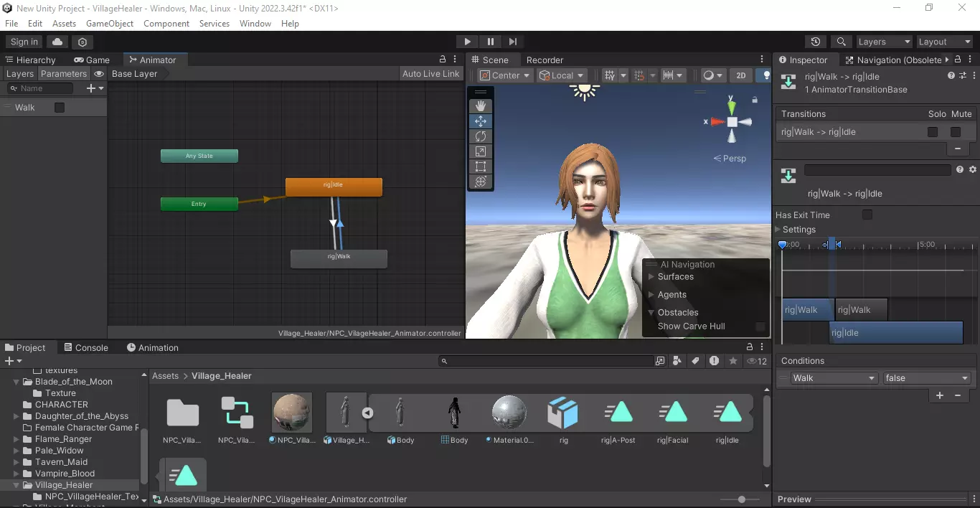Start Play mode with the Play button

(467, 42)
